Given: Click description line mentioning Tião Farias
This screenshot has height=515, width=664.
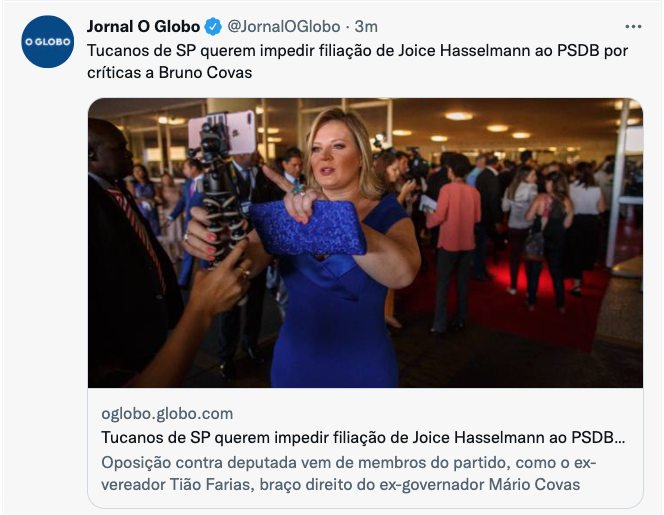Looking at the screenshot, I should (x=340, y=485).
